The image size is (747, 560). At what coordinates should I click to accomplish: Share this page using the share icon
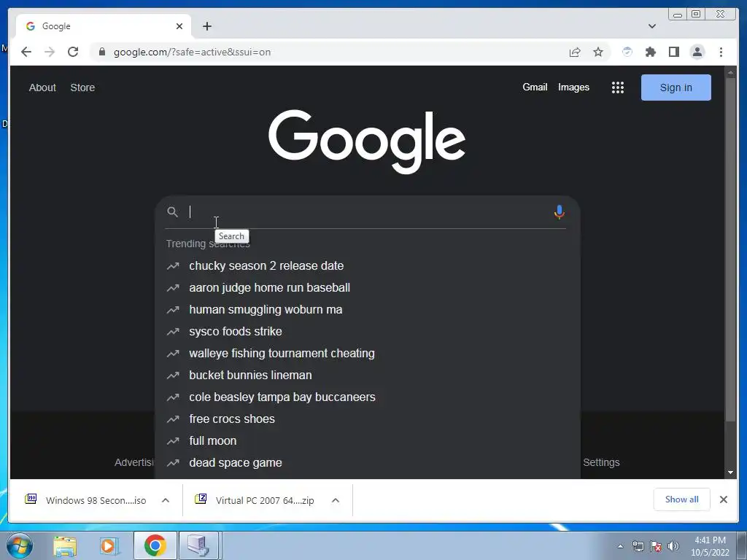coord(575,52)
